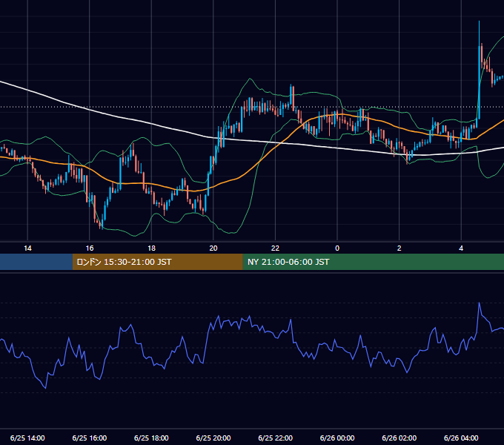Click the 18 hour axis label

pos(151,248)
